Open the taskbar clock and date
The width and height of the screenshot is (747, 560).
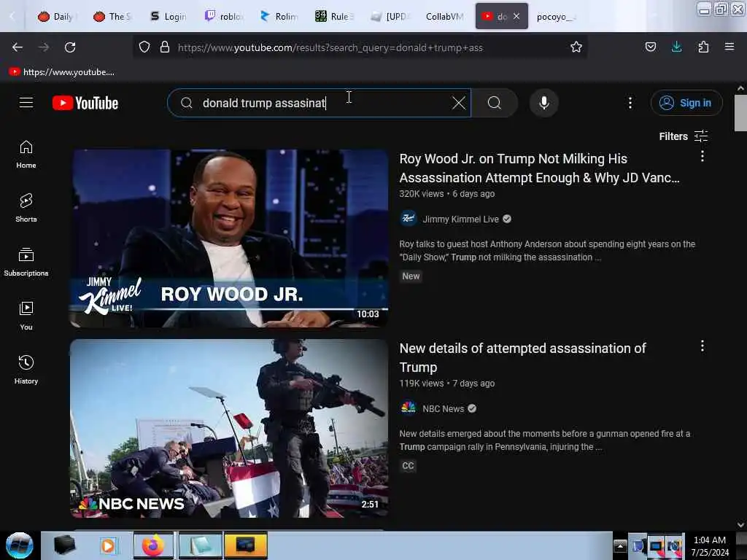point(710,545)
